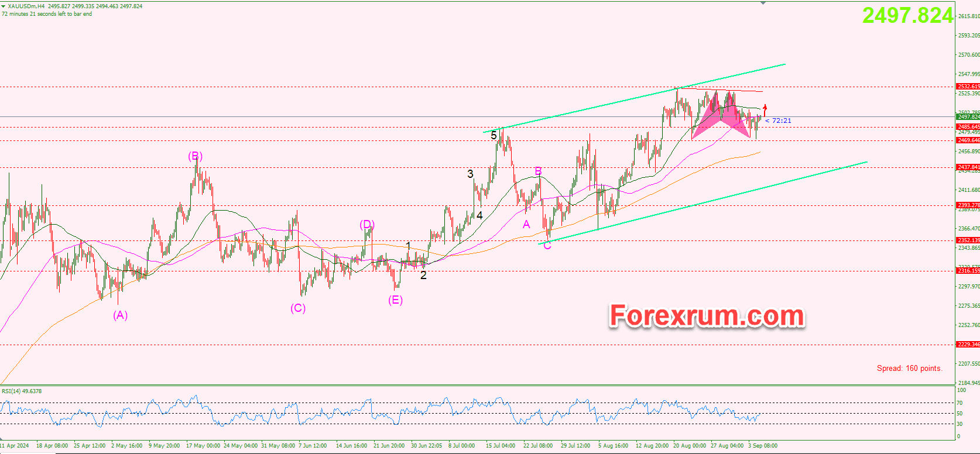Click the pink (A) wave label with parentheses

click(120, 315)
